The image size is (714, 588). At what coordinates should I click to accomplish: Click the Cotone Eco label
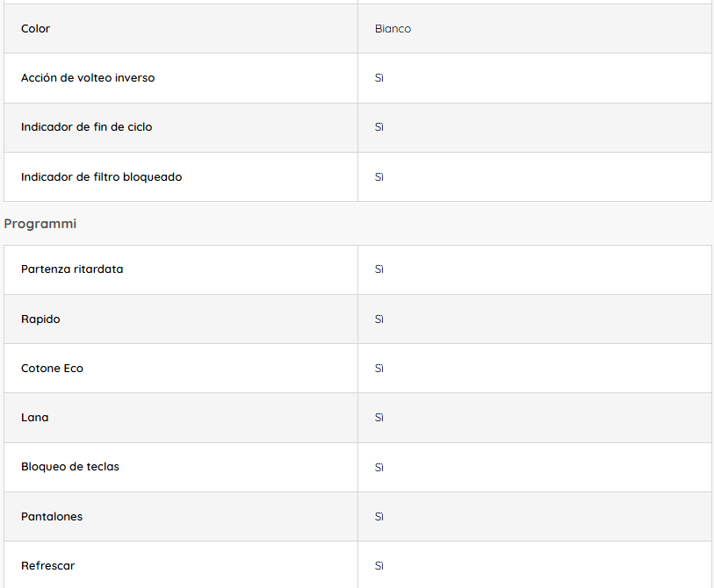coord(52,369)
